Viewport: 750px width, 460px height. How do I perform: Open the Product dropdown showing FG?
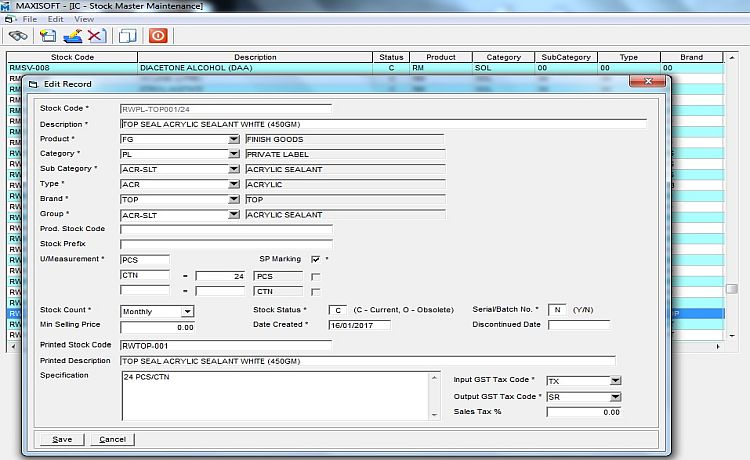pyautogui.click(x=234, y=139)
